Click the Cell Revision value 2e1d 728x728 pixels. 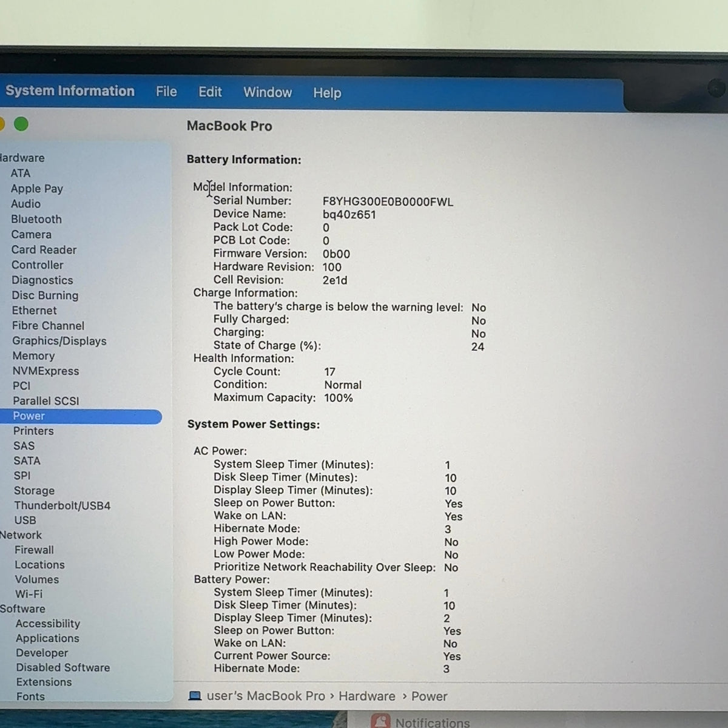coord(335,280)
